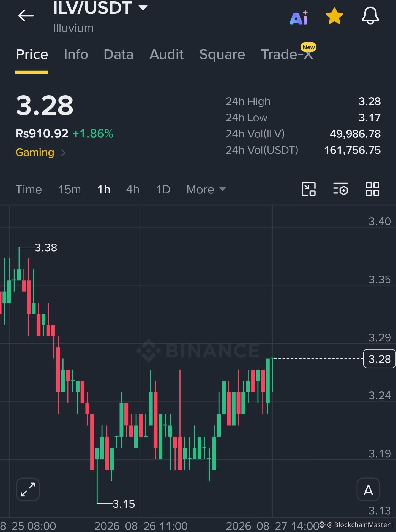Image resolution: width=396 pixels, height=532 pixels.
Task: Open price alerts bell icon
Action: 370,16
